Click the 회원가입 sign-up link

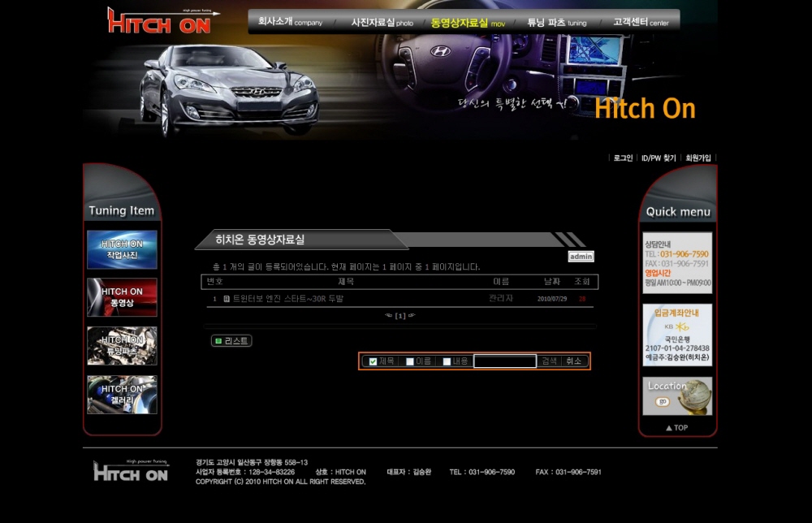click(x=698, y=158)
